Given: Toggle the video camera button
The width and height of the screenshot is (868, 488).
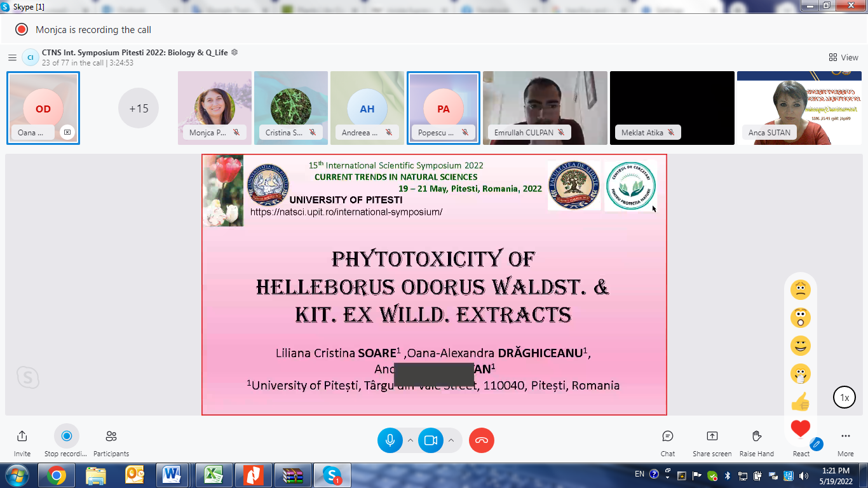Looking at the screenshot, I should point(430,440).
